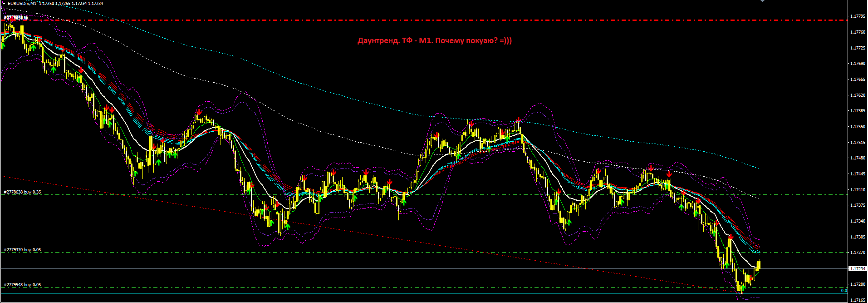Click price scale value 1.17550
Screen dimensions: 868x303
coord(857,127)
